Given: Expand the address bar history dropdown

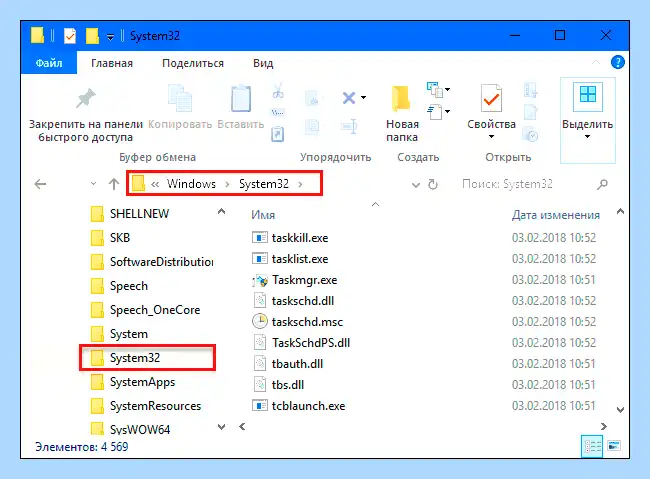Looking at the screenshot, I should click(x=415, y=185).
